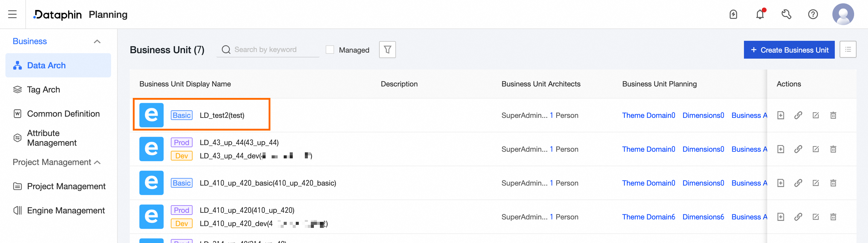Delete the LD_43_up_44 business unit
868x243 pixels.
tap(833, 149)
